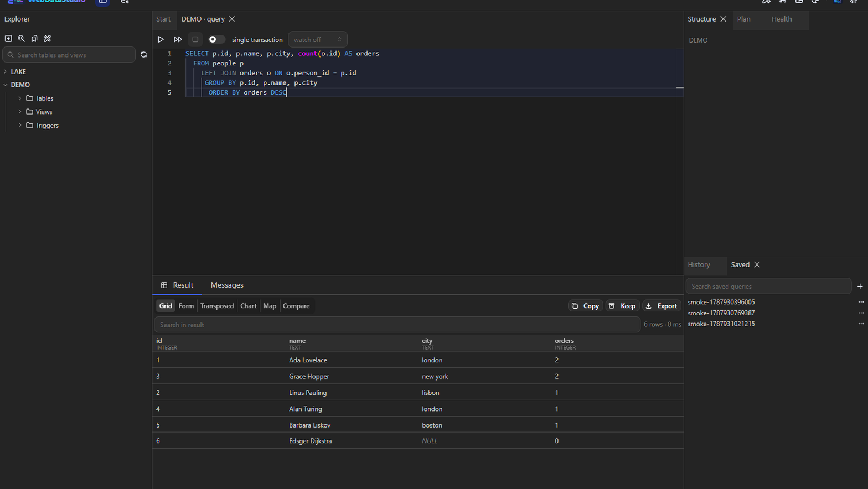Sort by the id column header
This screenshot has height=489, width=868.
click(x=219, y=344)
